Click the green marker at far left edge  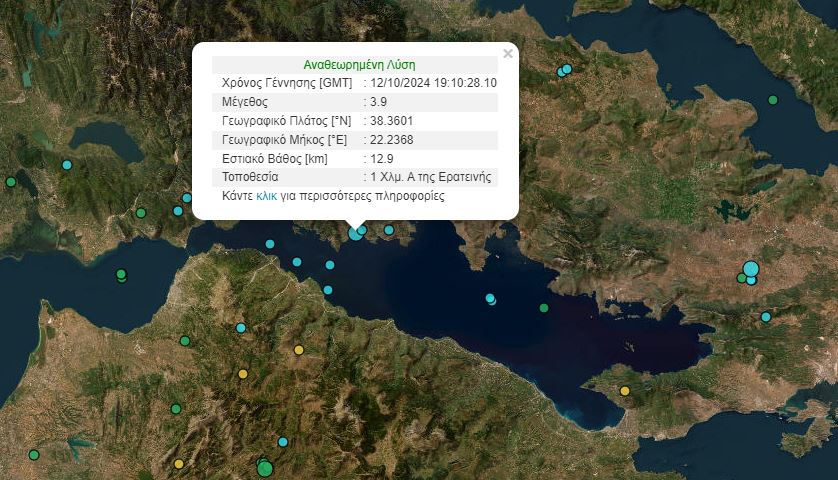click(11, 182)
